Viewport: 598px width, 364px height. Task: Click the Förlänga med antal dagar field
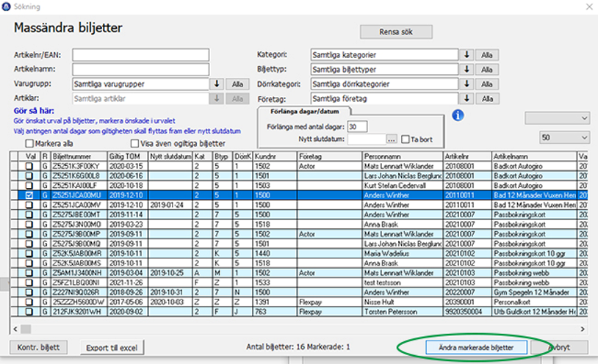357,126
